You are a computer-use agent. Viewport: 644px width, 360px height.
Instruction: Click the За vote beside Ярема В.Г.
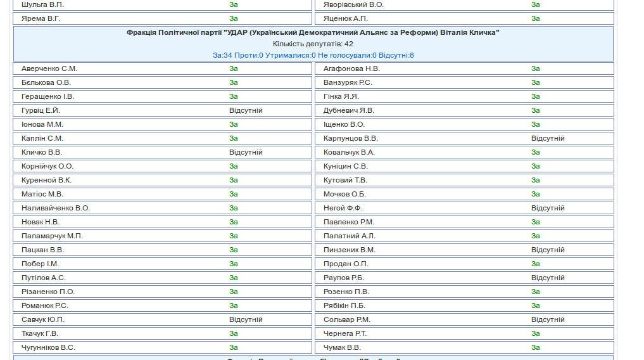click(x=234, y=18)
